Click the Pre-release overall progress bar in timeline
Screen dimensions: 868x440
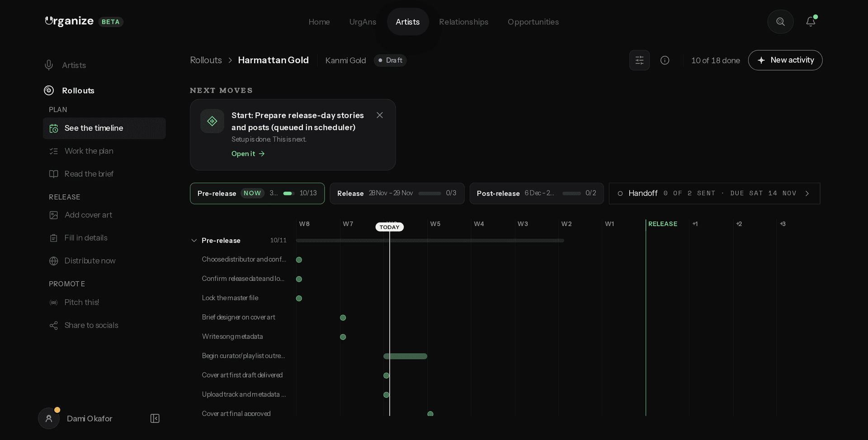(430, 241)
